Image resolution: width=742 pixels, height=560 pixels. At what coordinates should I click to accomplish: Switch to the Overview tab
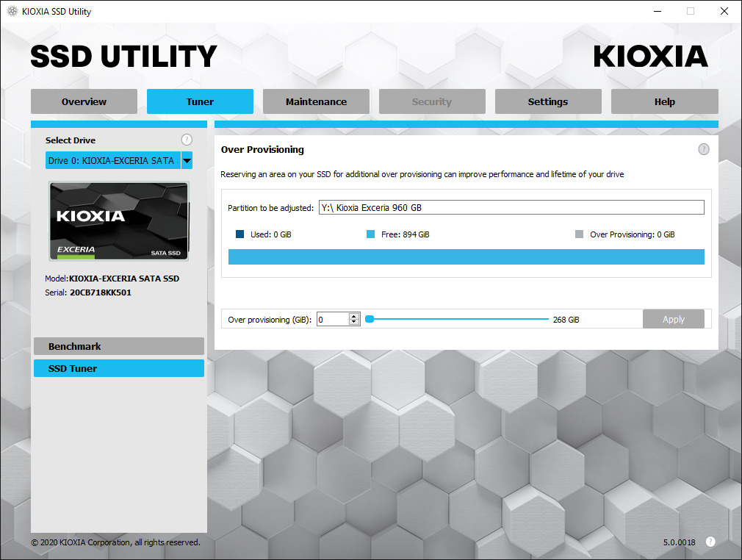84,101
